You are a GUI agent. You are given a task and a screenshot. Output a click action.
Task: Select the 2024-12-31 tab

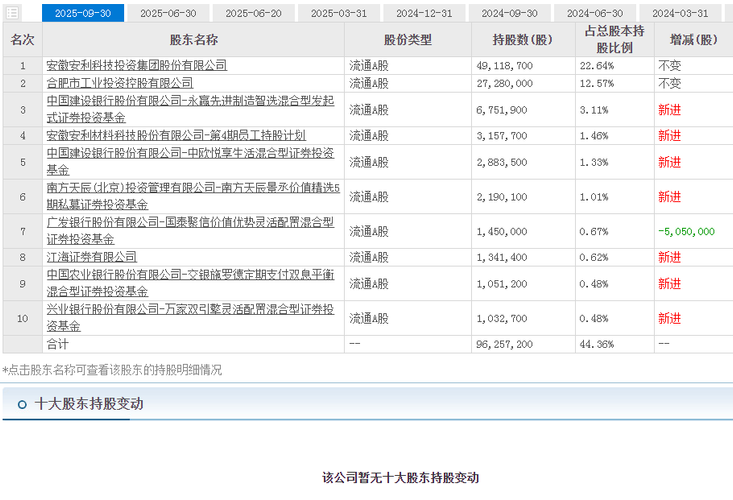pos(424,13)
